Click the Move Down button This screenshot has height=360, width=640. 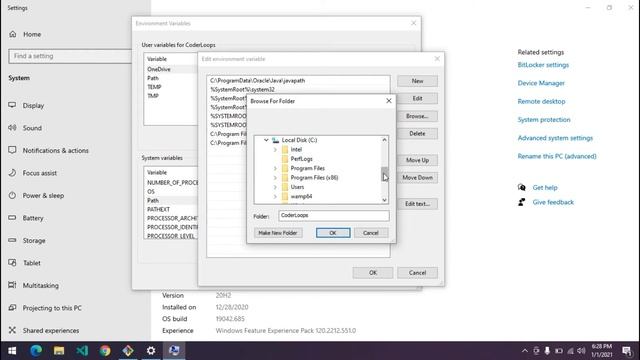coord(417,178)
